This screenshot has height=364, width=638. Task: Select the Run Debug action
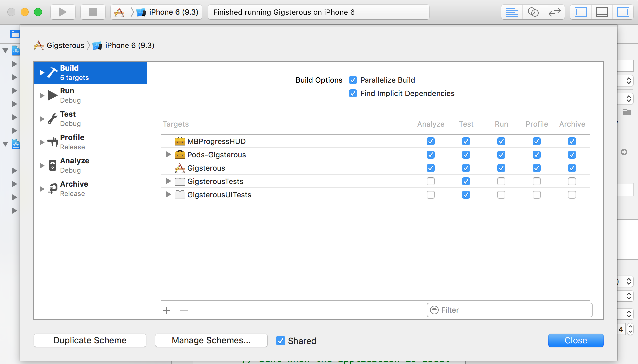point(90,95)
